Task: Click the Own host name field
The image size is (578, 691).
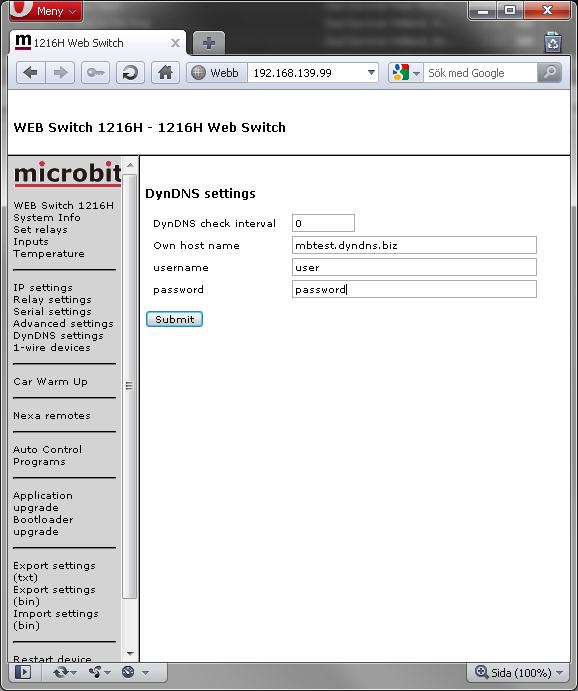Action: pos(414,245)
